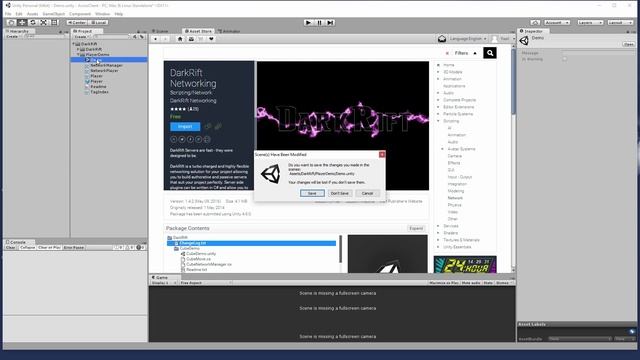This screenshot has height=360, width=640.
Task: Open the Project panel Create dropdown
Action: (82, 37)
